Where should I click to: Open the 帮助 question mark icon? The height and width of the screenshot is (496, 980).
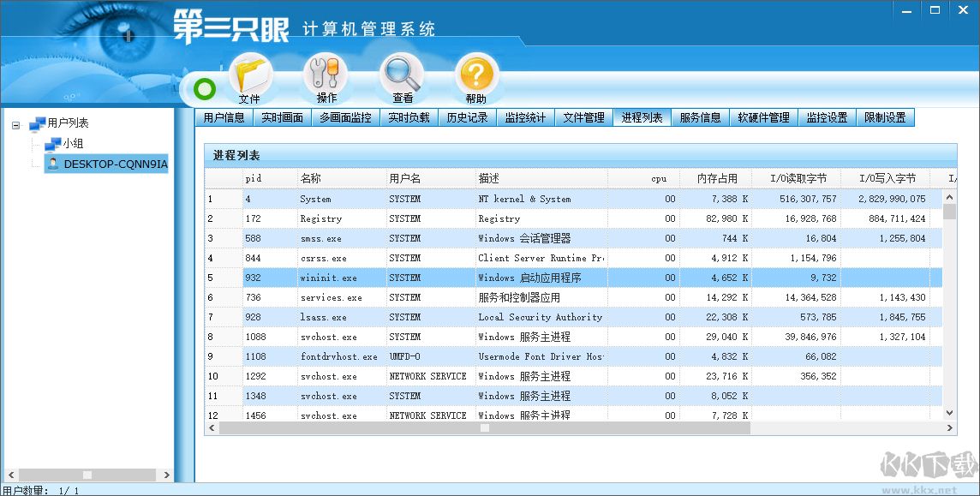pyautogui.click(x=476, y=79)
